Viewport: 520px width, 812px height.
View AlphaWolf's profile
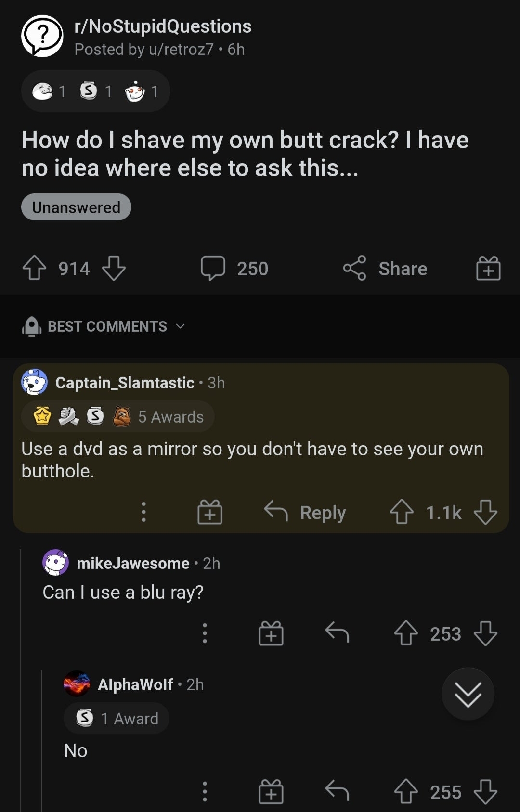pyautogui.click(x=135, y=684)
